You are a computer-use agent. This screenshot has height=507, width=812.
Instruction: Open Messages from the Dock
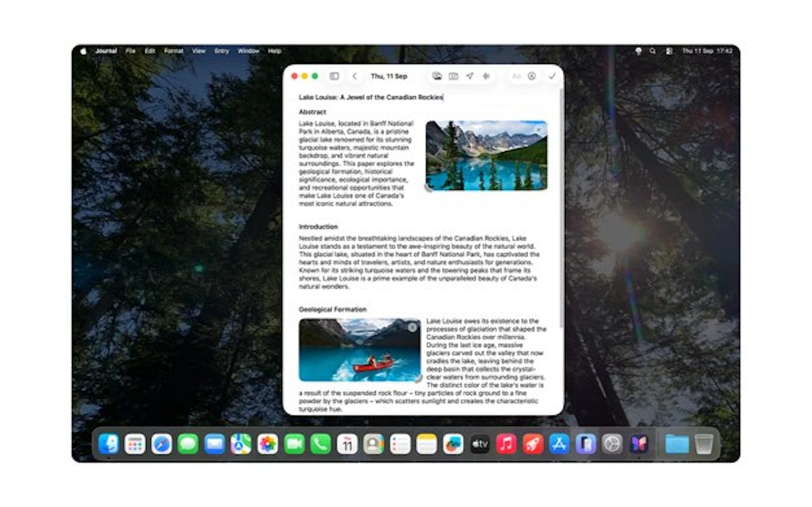tap(188, 444)
